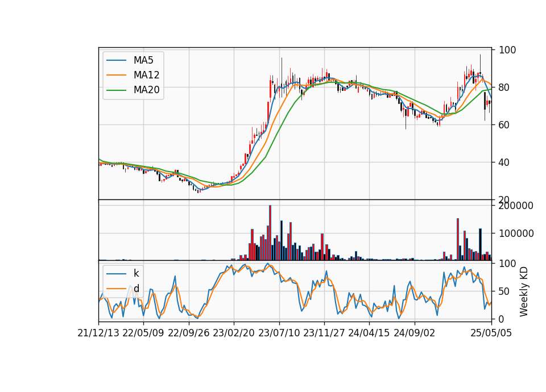Click the 23/07/10 date axis label
This screenshot has width=546, height=392.
[279, 333]
